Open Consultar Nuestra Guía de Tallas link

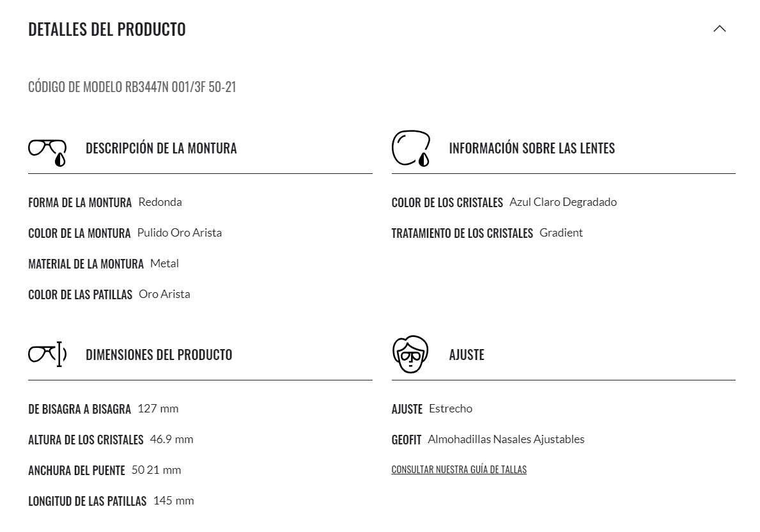tap(459, 469)
